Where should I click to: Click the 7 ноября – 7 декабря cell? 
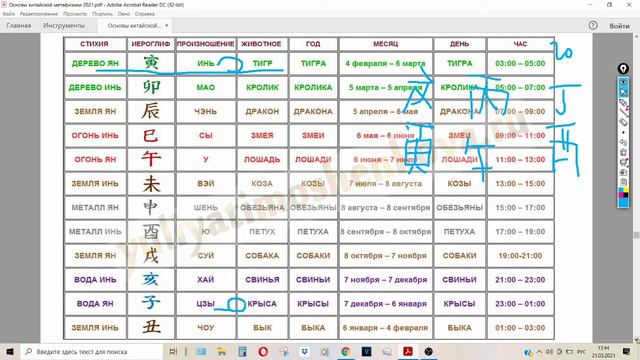pyautogui.click(x=385, y=280)
